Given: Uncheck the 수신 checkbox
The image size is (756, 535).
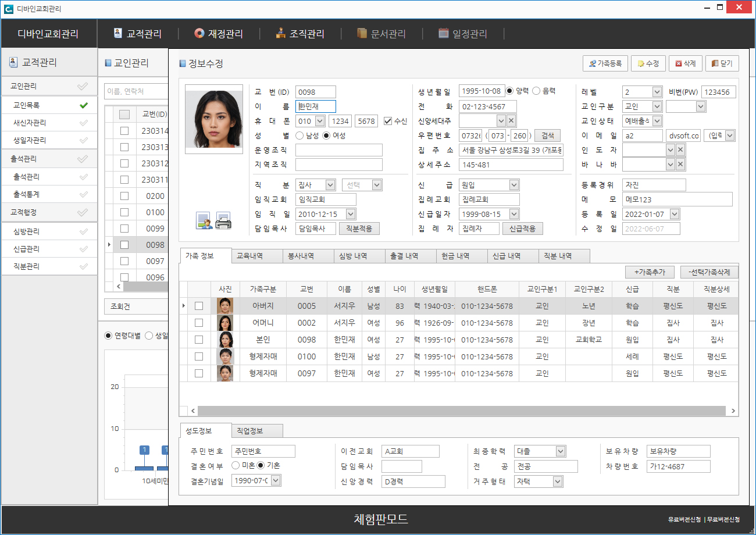Looking at the screenshot, I should [x=388, y=121].
